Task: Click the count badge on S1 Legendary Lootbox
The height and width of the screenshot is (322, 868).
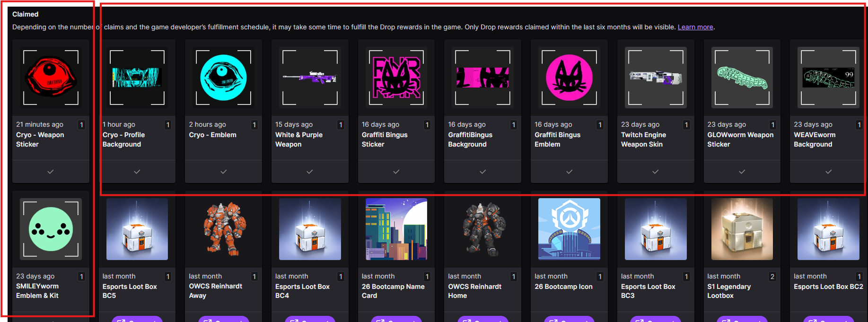Action: point(772,277)
